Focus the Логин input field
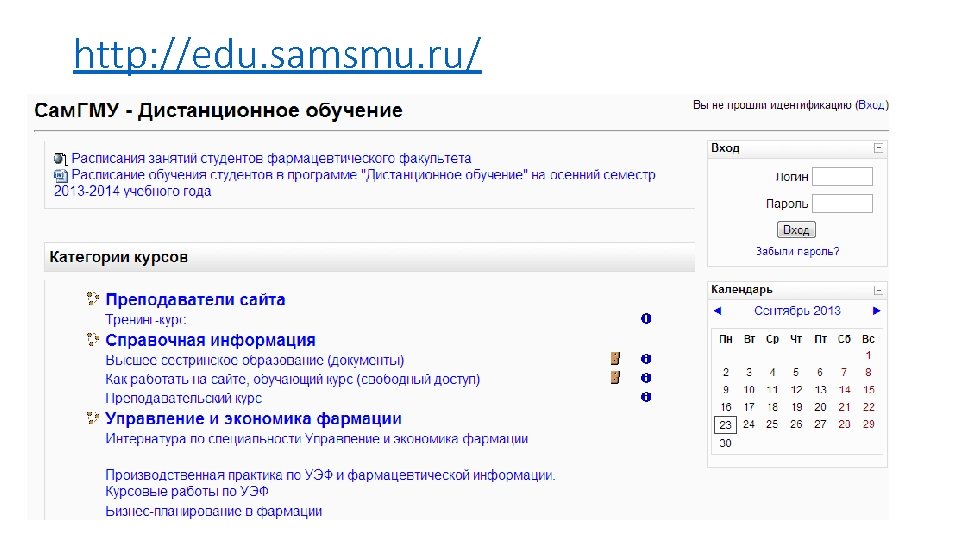The width and height of the screenshot is (960, 540). pyautogui.click(x=842, y=176)
